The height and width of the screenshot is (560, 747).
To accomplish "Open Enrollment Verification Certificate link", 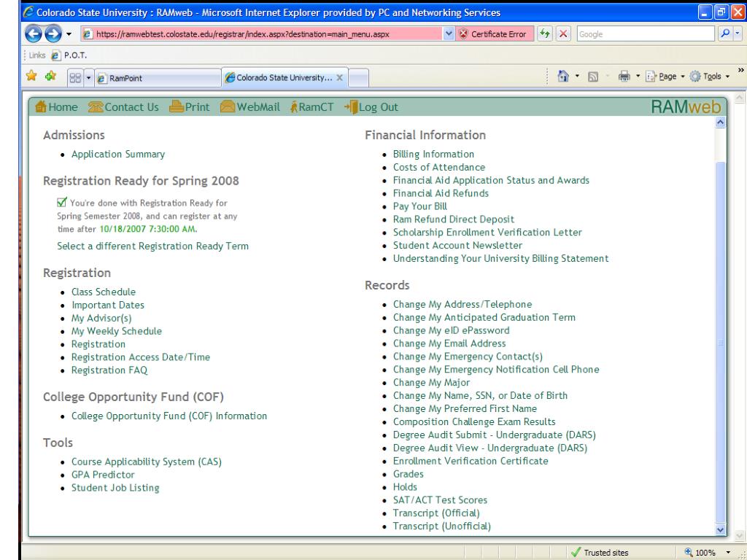I will 471,461.
